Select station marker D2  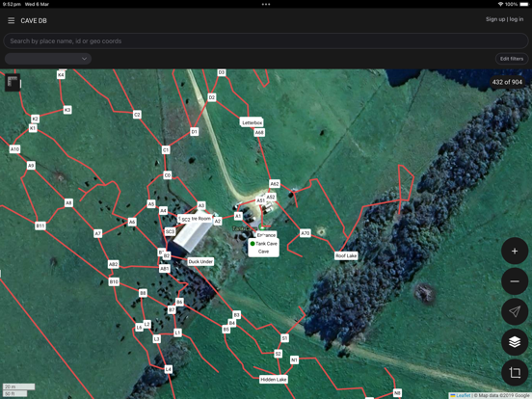(x=212, y=97)
